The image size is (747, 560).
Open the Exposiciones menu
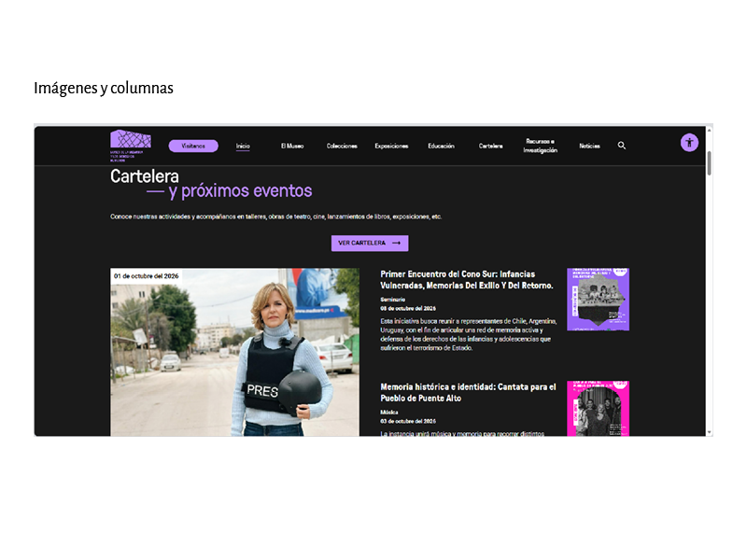[391, 147]
